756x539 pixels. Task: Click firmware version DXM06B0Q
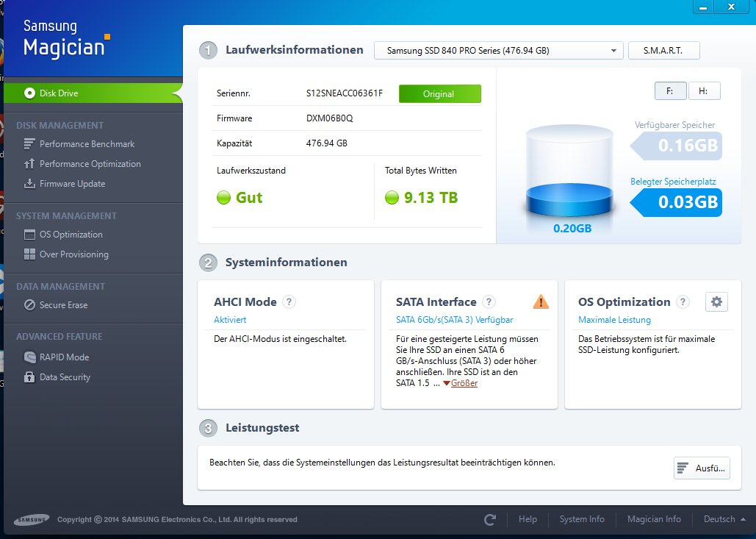pyautogui.click(x=329, y=118)
